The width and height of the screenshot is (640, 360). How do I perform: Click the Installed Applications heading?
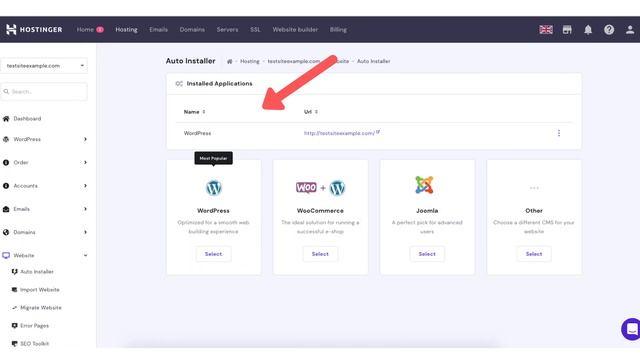tap(220, 84)
